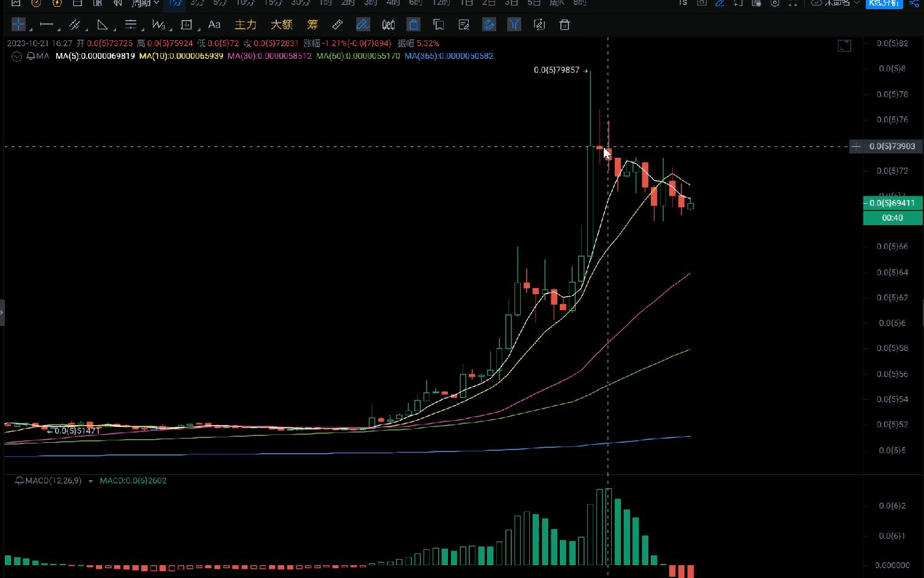Select the 12时 timeframe
This screenshot has width=924, height=578.
pos(441,3)
